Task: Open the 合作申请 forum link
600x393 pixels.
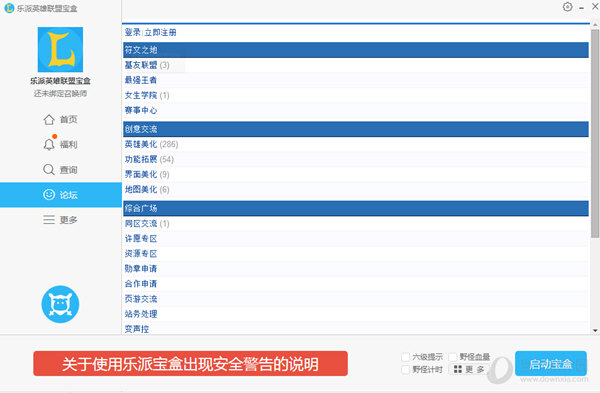Action: [141, 284]
